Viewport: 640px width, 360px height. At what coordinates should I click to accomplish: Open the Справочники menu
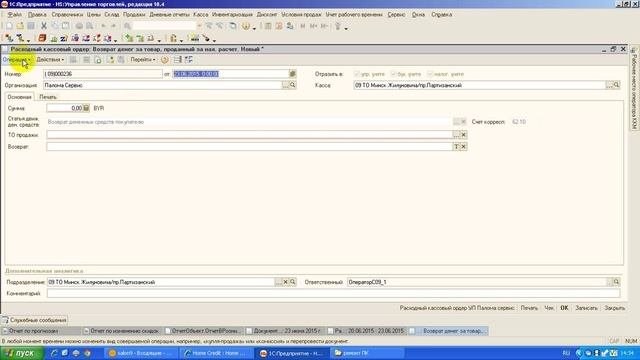tap(67, 14)
